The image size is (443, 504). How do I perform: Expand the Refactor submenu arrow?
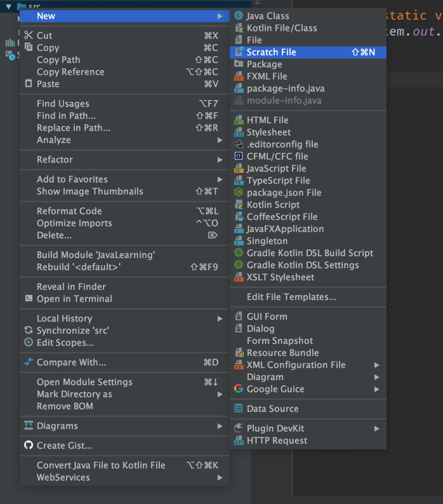(220, 160)
